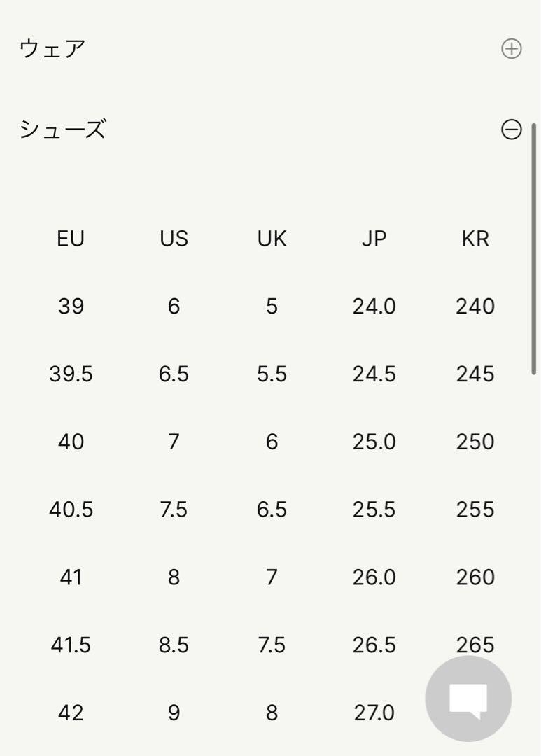Click JP size 27.0 cell
The height and width of the screenshot is (756, 541).
pyautogui.click(x=374, y=713)
